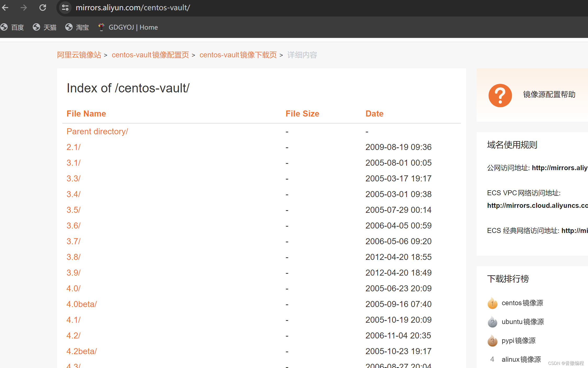Open the 3.3/ directory

(73, 179)
